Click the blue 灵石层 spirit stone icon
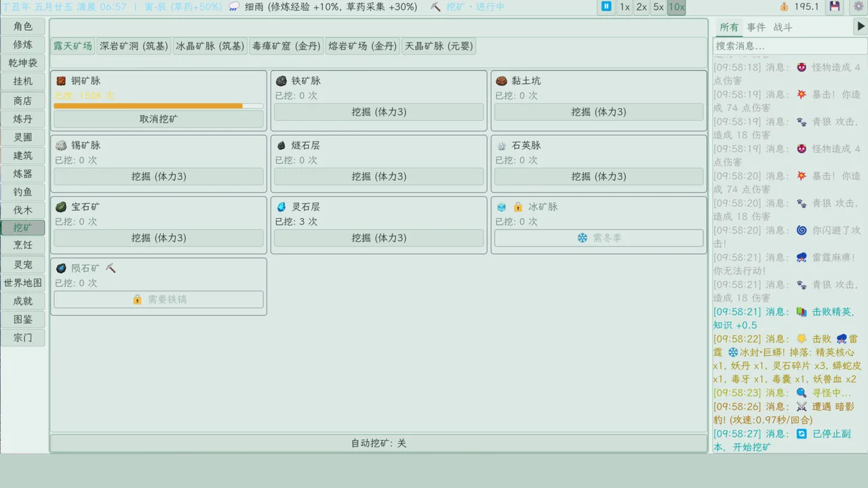Image resolution: width=868 pixels, height=488 pixels. 281,207
